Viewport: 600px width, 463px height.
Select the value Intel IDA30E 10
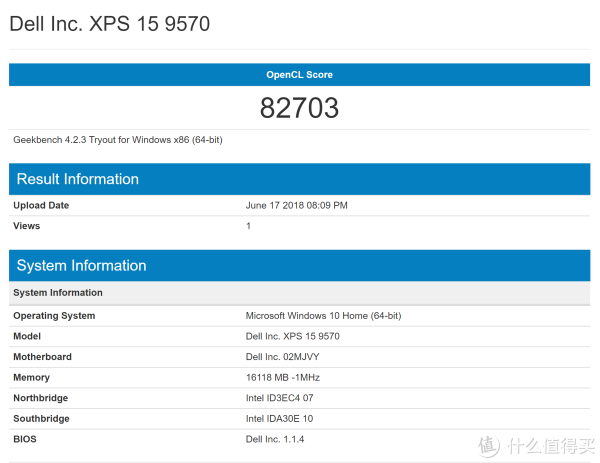pos(279,419)
